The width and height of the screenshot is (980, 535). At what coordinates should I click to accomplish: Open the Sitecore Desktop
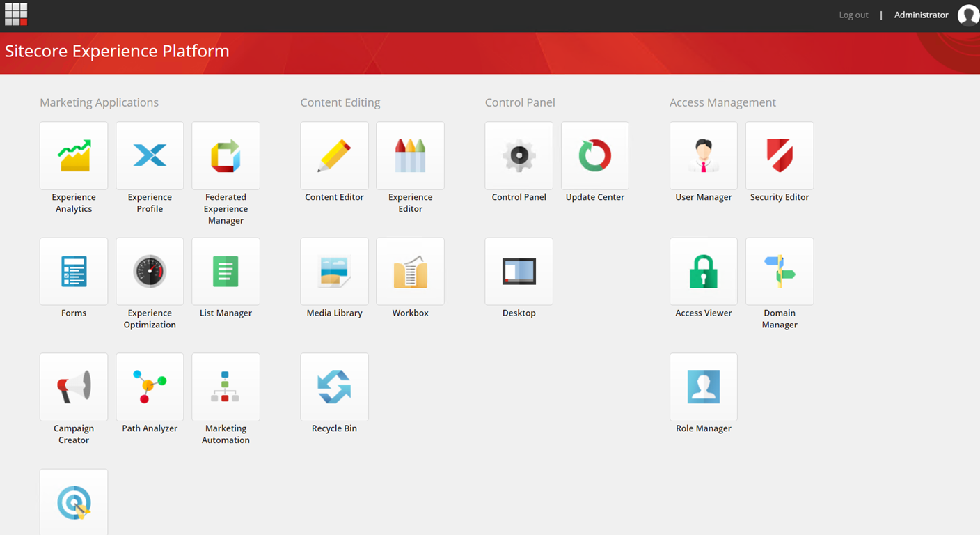point(519,271)
